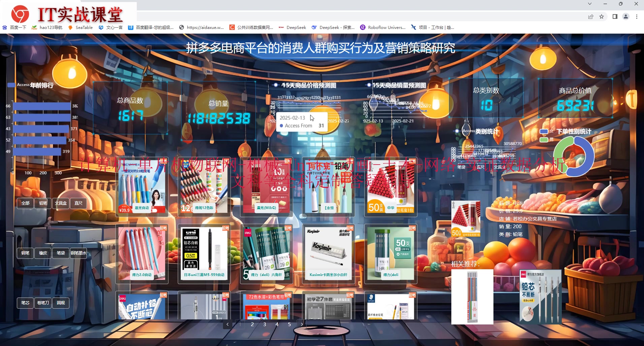Open the 文心一言 bookmark

[x=110, y=27]
